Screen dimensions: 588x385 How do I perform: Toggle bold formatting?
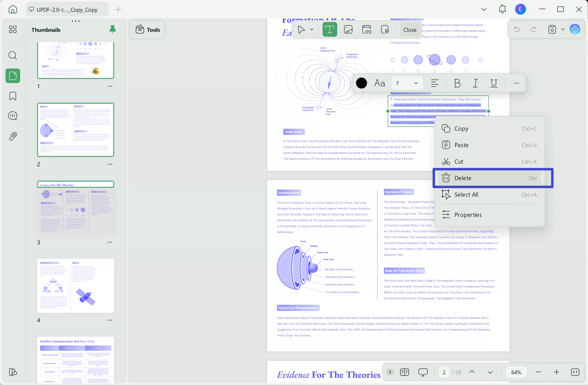tap(457, 83)
